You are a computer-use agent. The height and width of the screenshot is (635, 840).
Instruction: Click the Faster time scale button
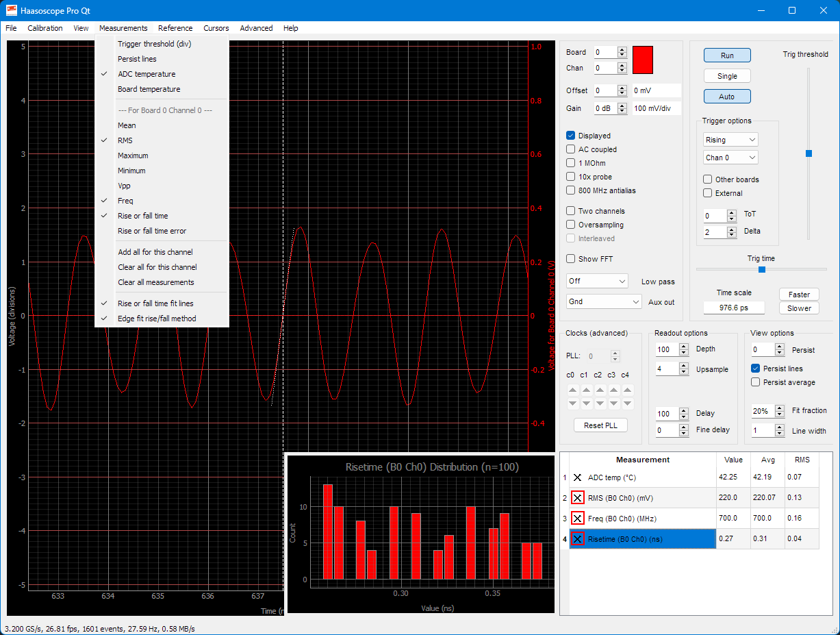[799, 295]
